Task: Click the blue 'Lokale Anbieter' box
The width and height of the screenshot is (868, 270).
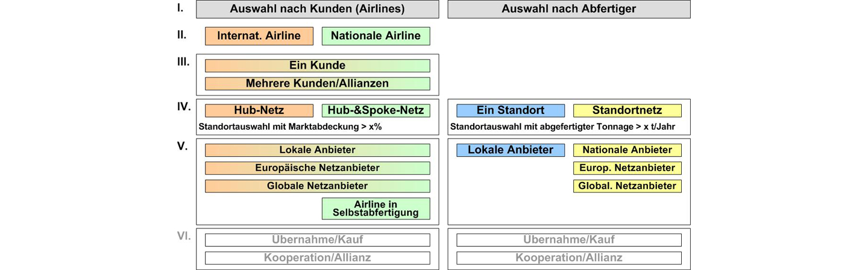Action: click(x=511, y=150)
